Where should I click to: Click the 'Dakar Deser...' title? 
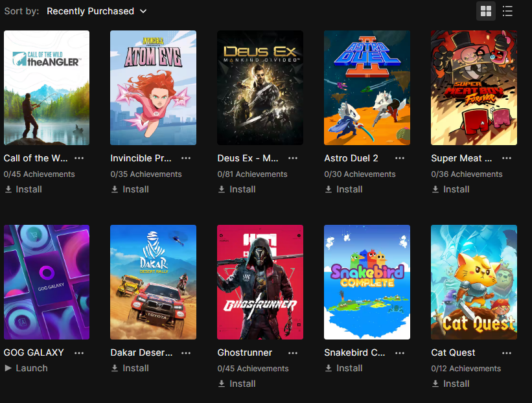tap(141, 352)
